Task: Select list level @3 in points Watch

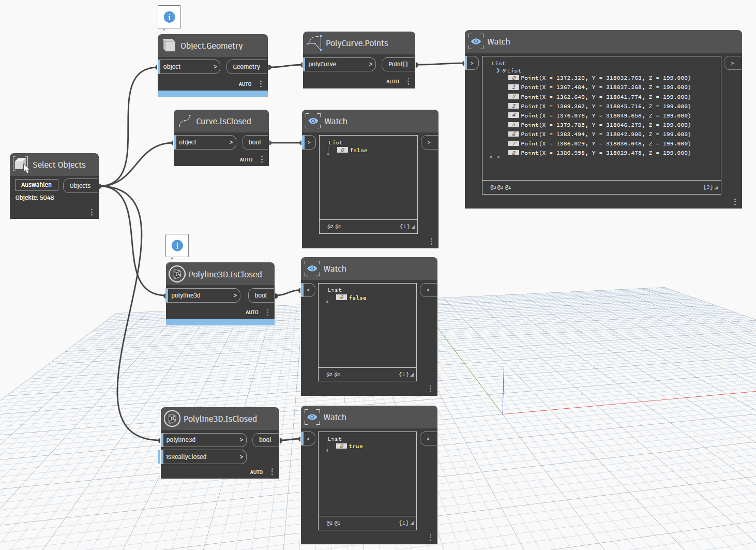Action: [493, 187]
